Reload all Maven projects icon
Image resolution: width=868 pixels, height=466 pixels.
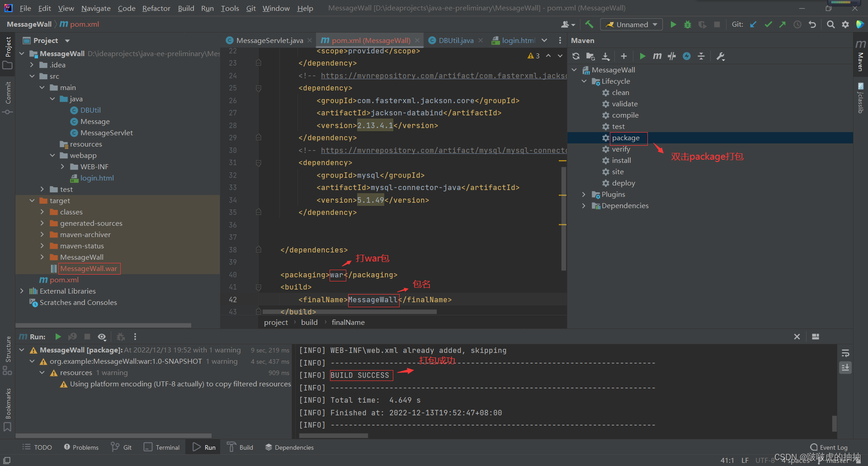tap(576, 56)
